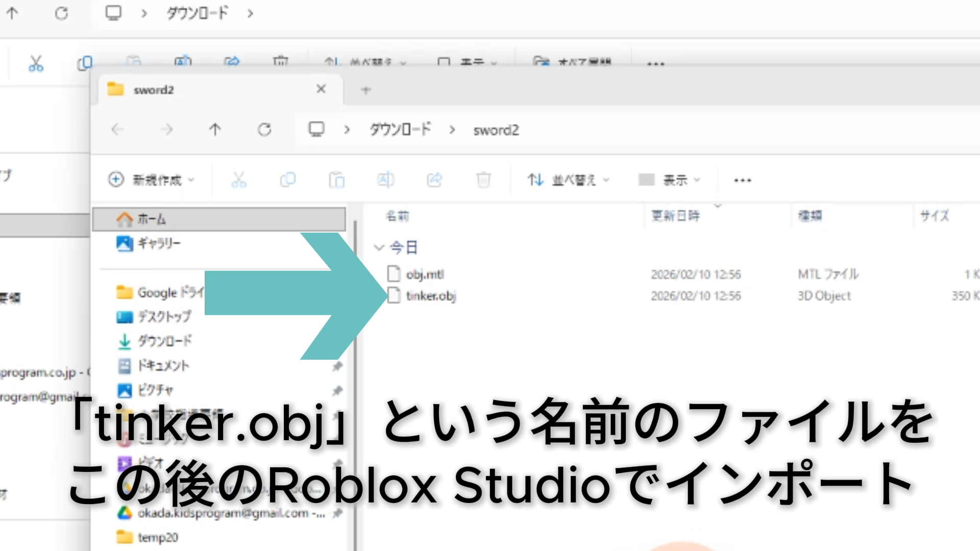Refresh the sword2 folder view
The height and width of the screenshot is (551, 980).
(x=264, y=130)
